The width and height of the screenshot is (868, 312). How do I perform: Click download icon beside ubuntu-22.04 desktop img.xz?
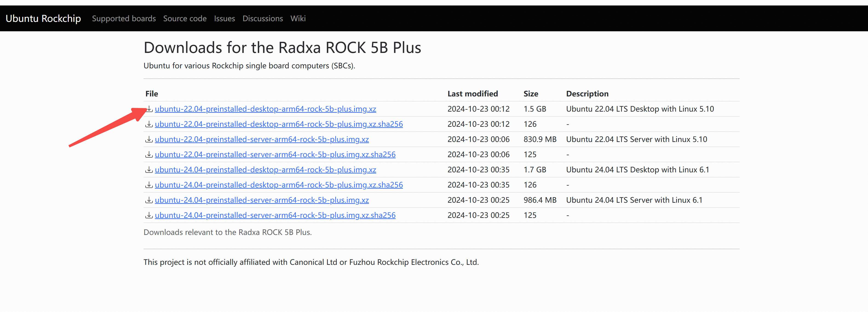click(x=149, y=109)
